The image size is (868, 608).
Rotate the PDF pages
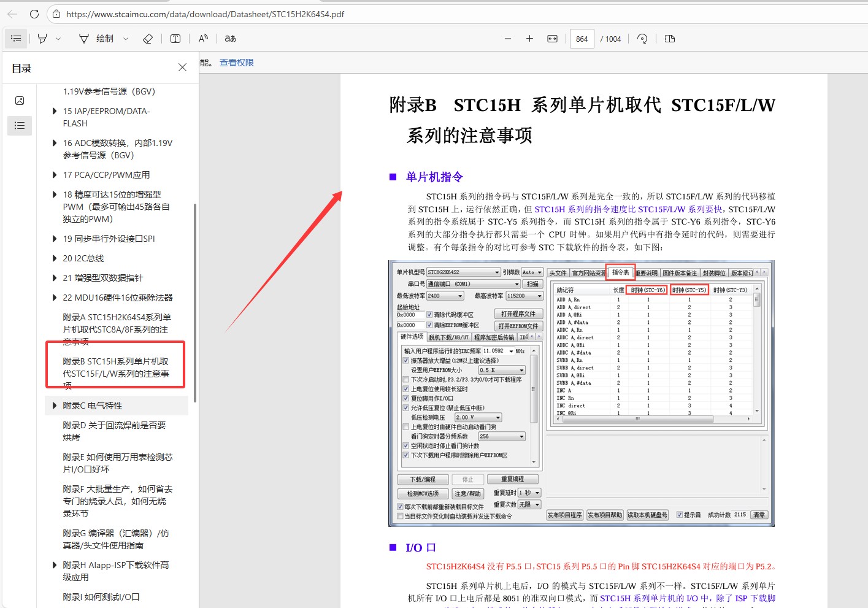point(642,38)
